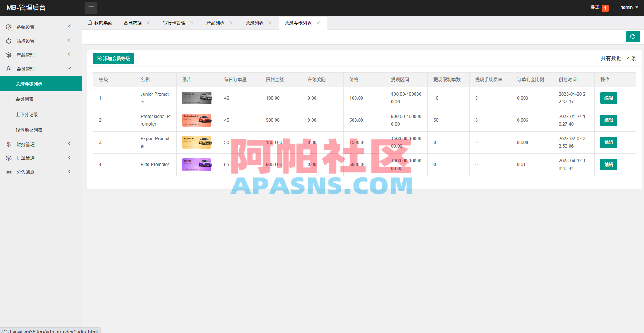Click the 订单管理 sidebar icon
This screenshot has height=333, width=644.
pos(9,158)
